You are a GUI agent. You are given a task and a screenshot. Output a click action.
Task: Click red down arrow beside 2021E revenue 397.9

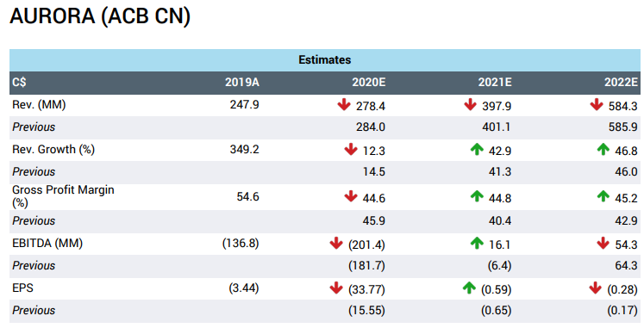coord(470,105)
